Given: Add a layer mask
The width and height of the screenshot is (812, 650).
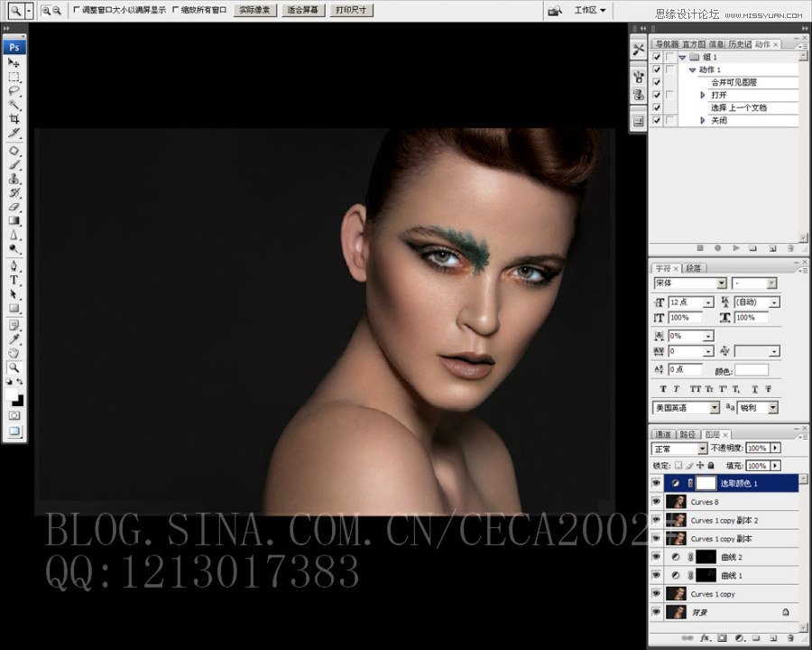Looking at the screenshot, I should (722, 638).
